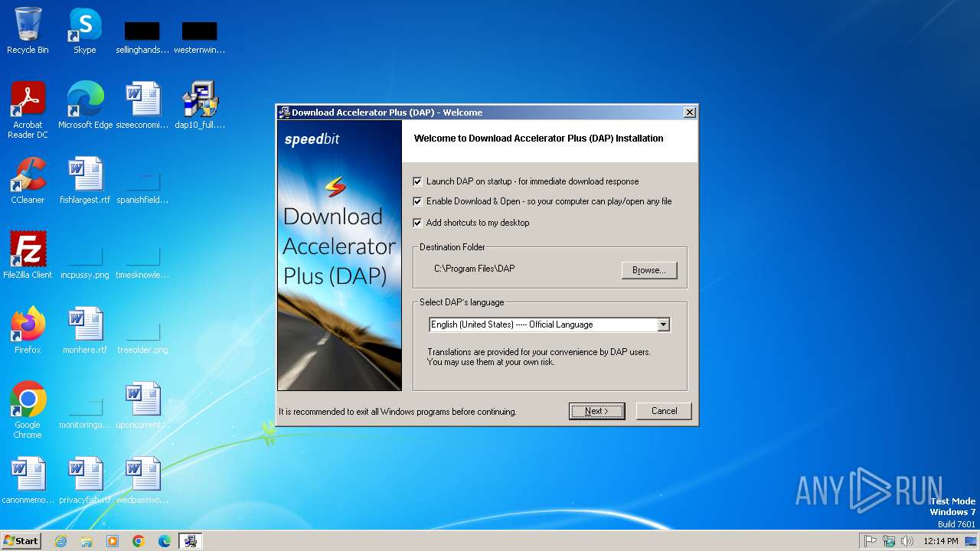Uncheck Enable Download & Open option
Viewport: 980px width, 551px height.
tap(417, 201)
